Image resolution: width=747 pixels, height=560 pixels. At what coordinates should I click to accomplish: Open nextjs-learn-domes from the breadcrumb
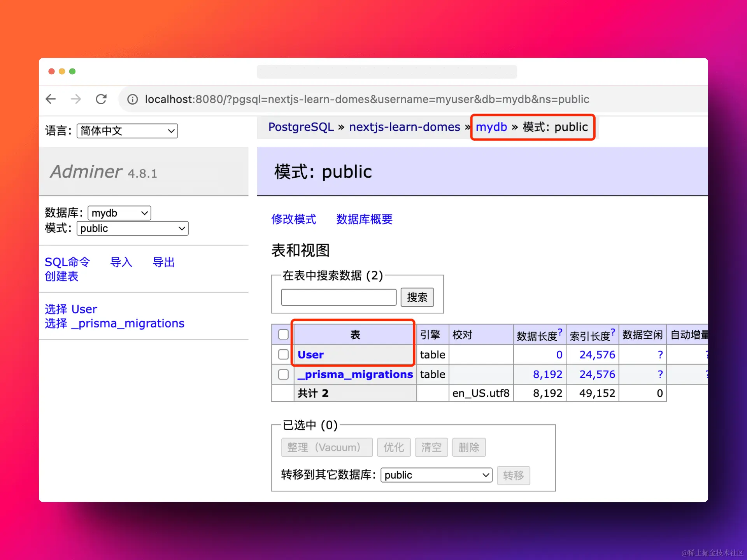click(404, 127)
